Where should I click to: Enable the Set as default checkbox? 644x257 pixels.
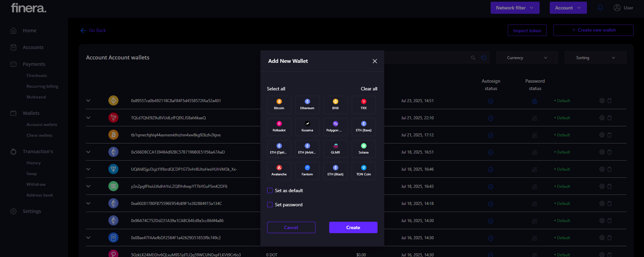click(270, 190)
